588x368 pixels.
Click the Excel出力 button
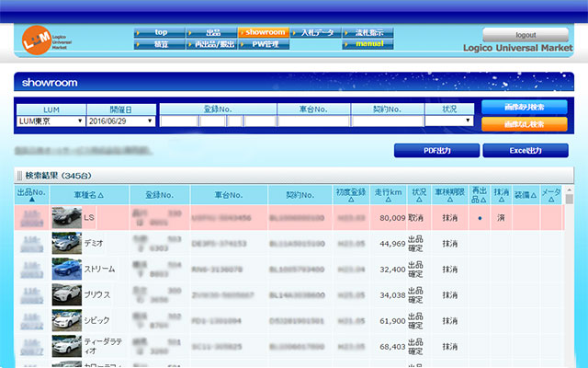coord(526,151)
